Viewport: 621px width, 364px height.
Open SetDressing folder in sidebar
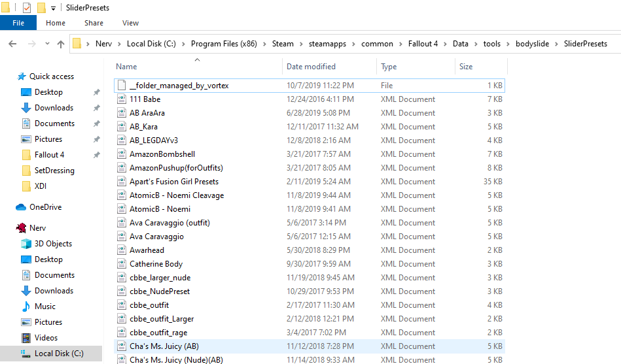pyautogui.click(x=54, y=171)
